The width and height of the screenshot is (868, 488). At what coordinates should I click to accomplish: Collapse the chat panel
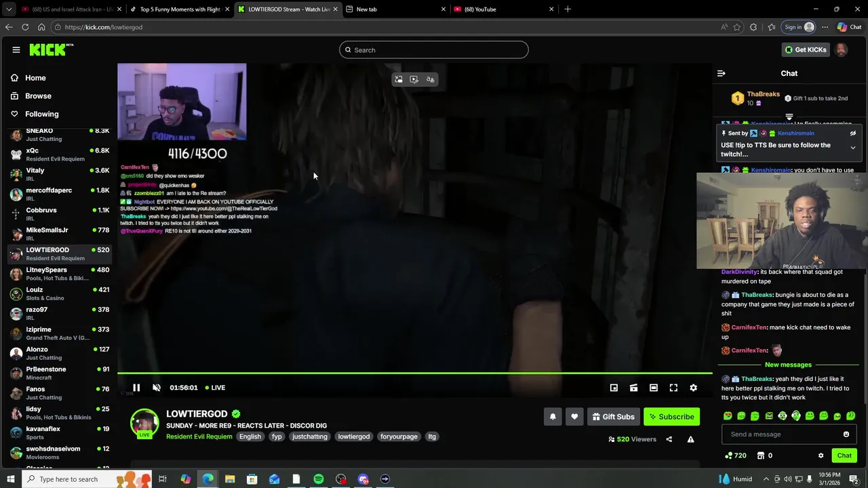coord(722,73)
